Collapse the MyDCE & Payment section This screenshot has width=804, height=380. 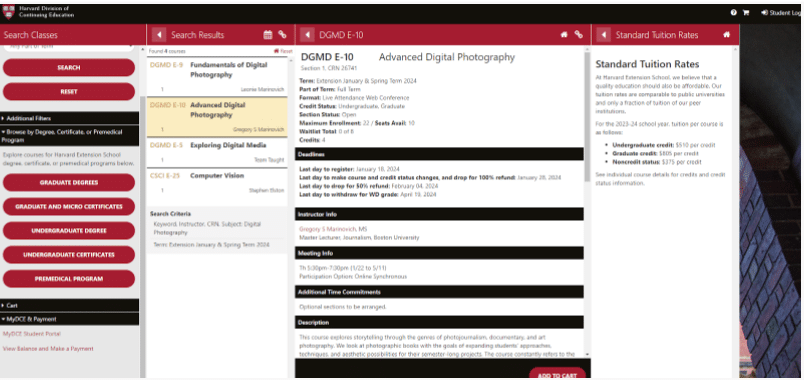(69, 319)
